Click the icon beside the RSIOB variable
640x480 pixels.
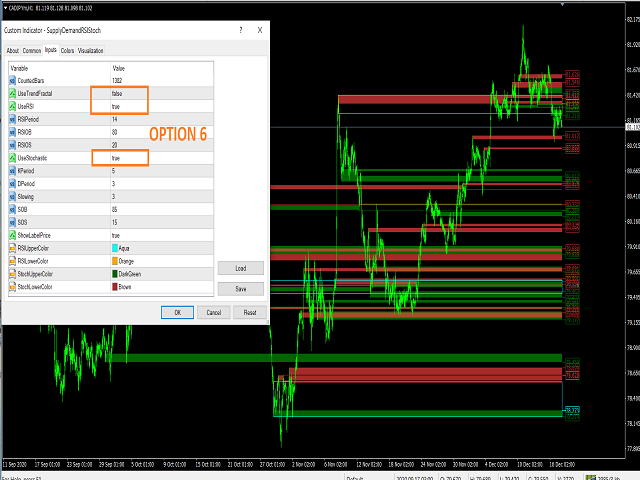click(13, 132)
